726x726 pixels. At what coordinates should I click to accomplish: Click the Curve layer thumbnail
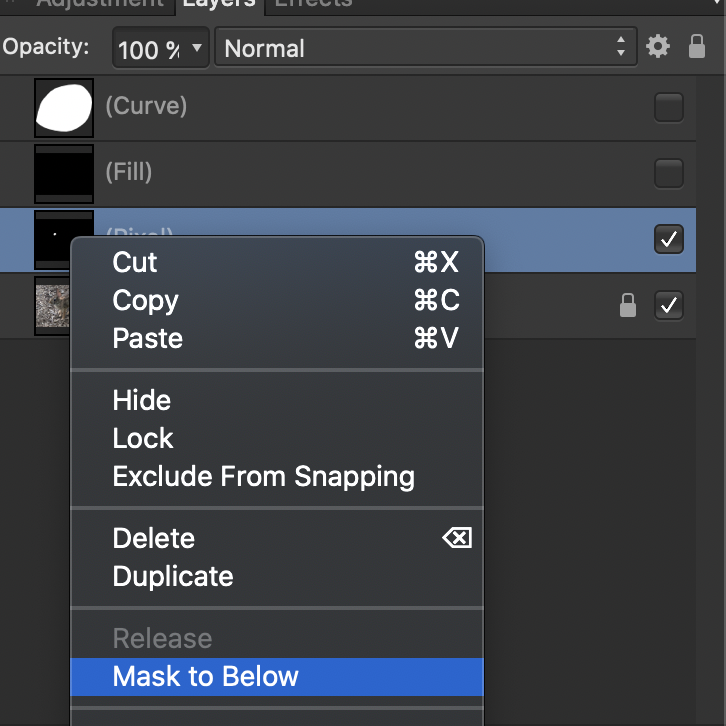pos(64,108)
